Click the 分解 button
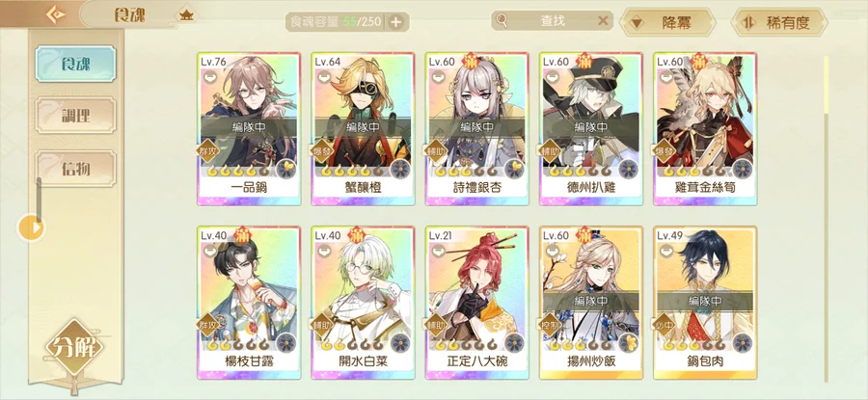 (x=74, y=347)
